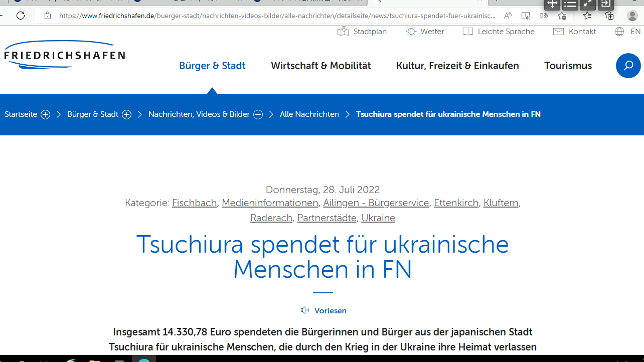Open the Raderach category link

[x=271, y=218]
